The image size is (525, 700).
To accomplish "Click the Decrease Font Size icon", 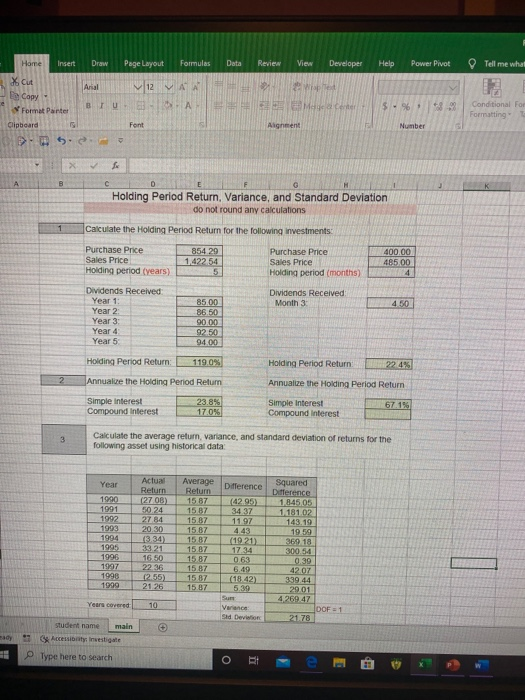I will (196, 87).
